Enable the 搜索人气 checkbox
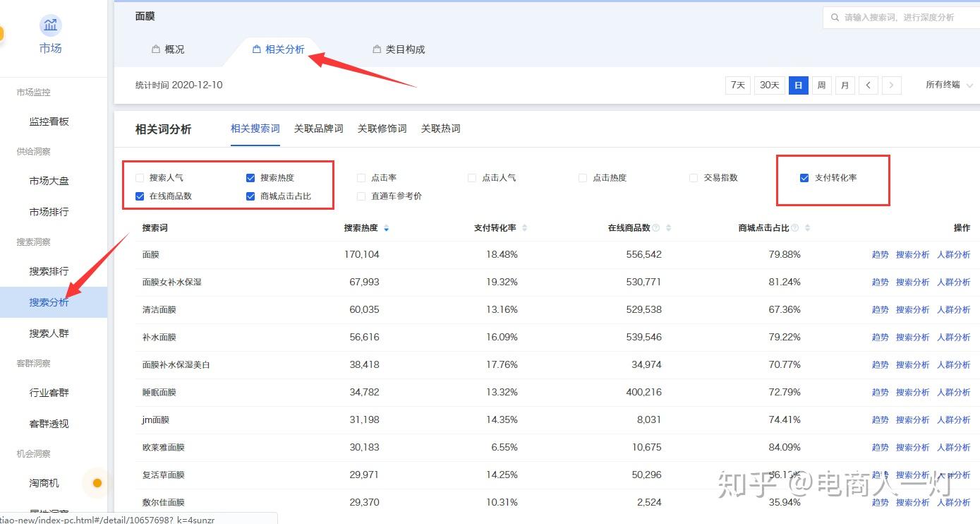The image size is (980, 524). tap(140, 178)
